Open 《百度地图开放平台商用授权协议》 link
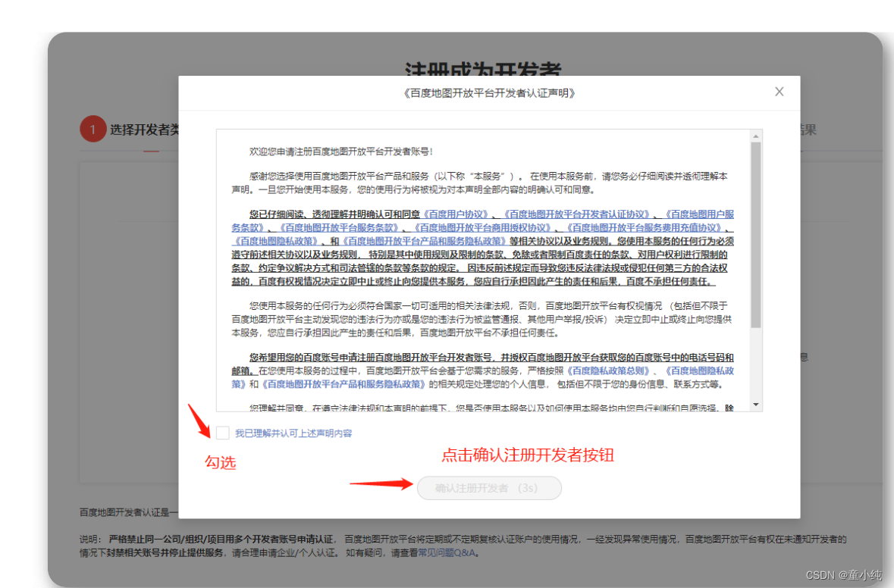 pyautogui.click(x=482, y=228)
